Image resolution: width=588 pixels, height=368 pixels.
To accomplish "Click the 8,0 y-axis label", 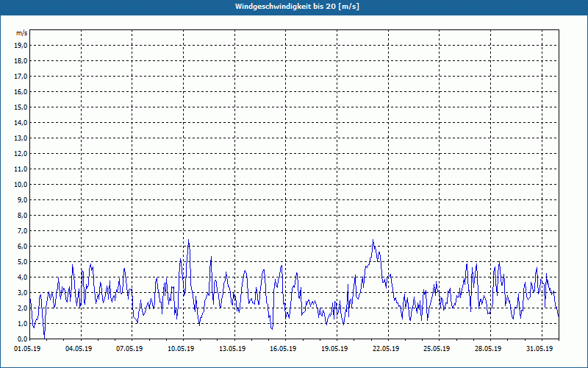I will point(22,215).
